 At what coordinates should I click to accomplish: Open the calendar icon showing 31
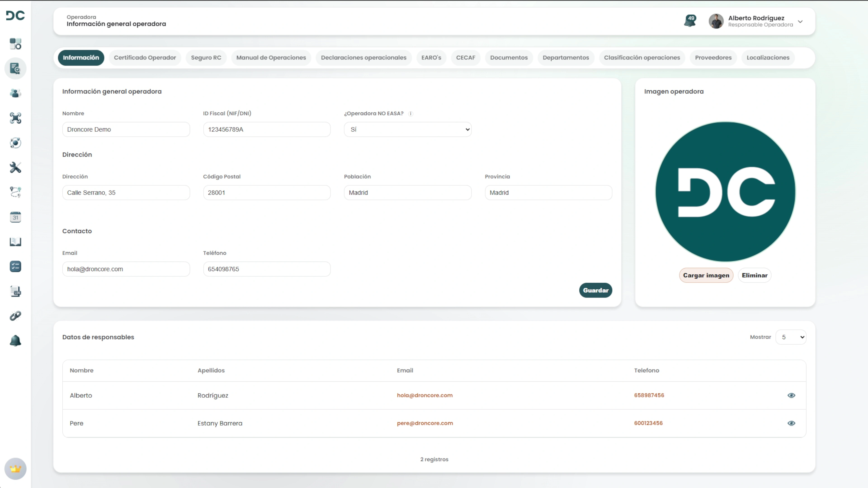16,217
